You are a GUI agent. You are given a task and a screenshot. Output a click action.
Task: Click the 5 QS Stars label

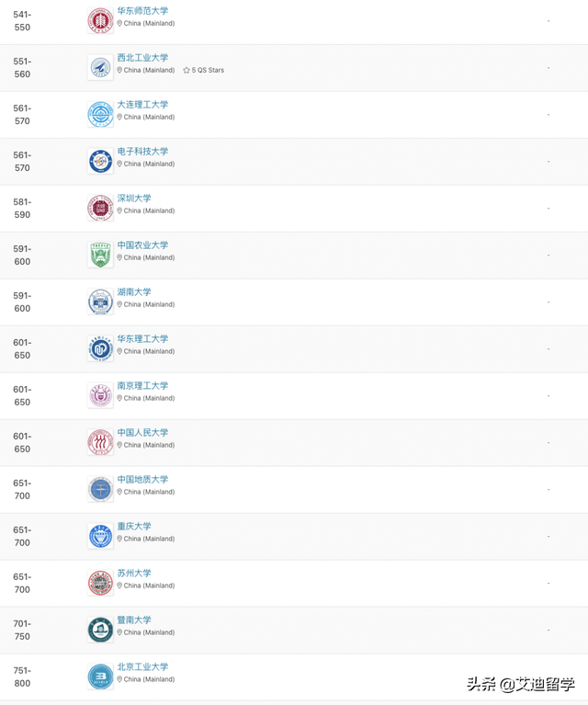click(x=208, y=70)
